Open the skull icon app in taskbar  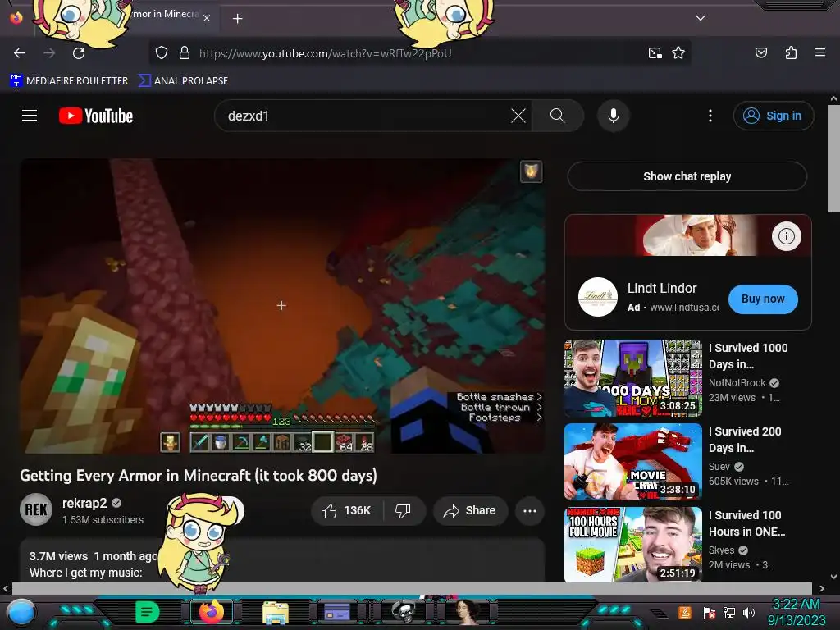404,611
